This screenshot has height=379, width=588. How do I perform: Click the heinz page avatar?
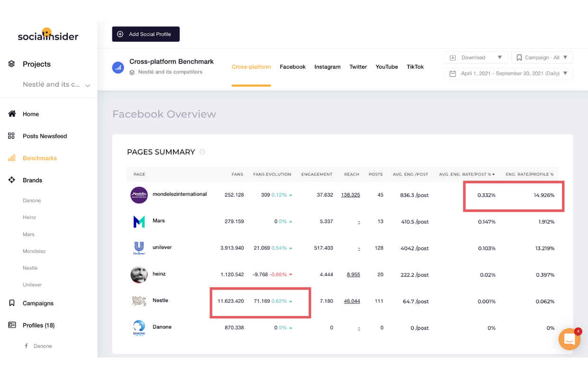(x=139, y=275)
